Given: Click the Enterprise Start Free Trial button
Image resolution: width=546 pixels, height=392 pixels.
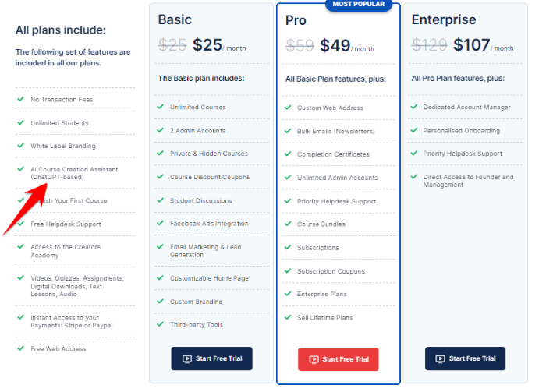Looking at the screenshot, I should pos(465,358).
